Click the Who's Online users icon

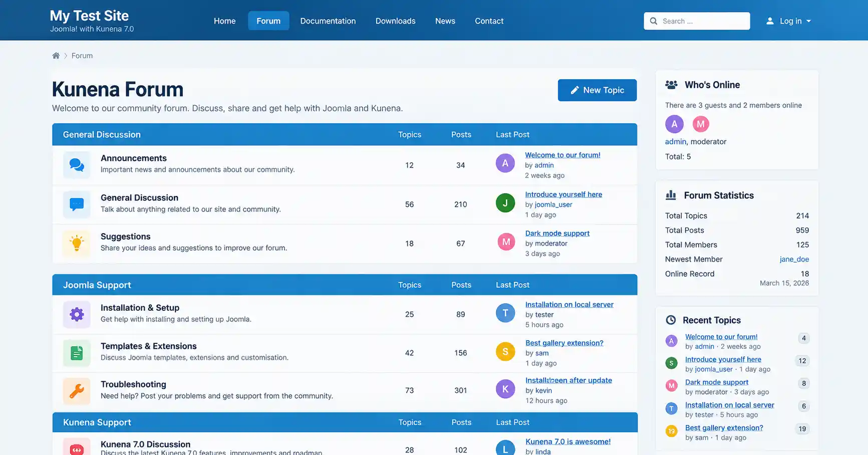tap(671, 85)
